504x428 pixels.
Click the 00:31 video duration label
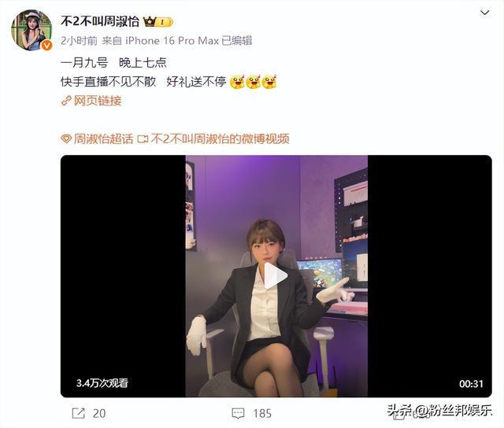coord(471,384)
